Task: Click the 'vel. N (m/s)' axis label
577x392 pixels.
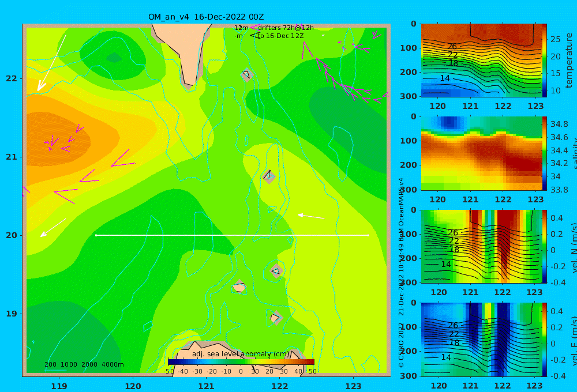Action: (574, 247)
